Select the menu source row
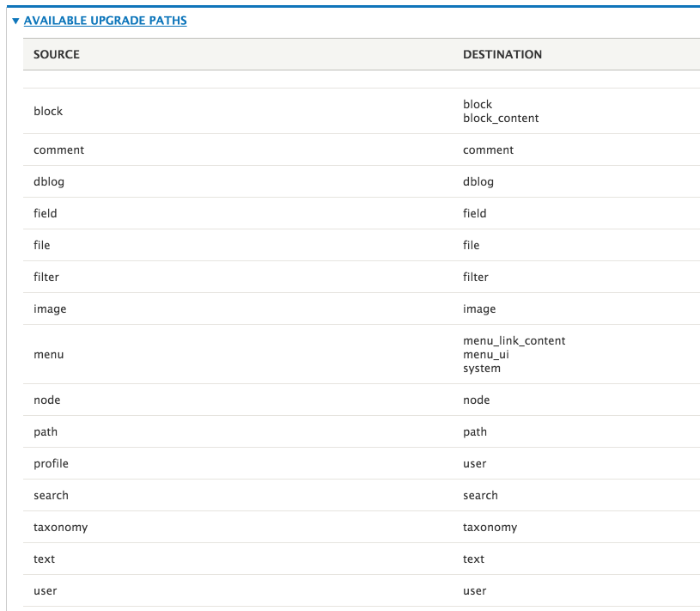The height and width of the screenshot is (611, 700). coord(48,354)
